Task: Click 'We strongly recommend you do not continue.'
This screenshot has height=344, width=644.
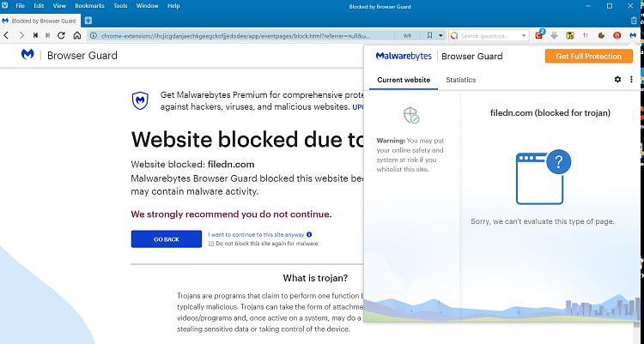Action: 231,214
